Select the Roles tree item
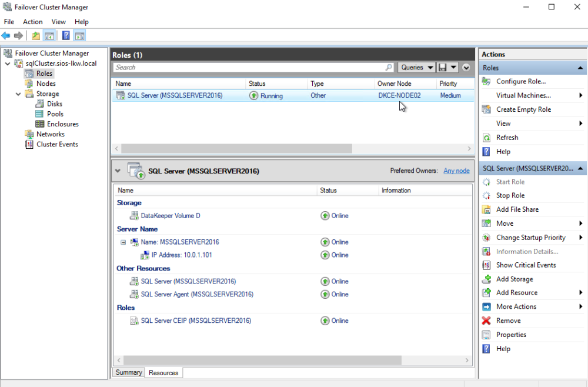Viewport: 588px width, 387px height. [x=44, y=74]
